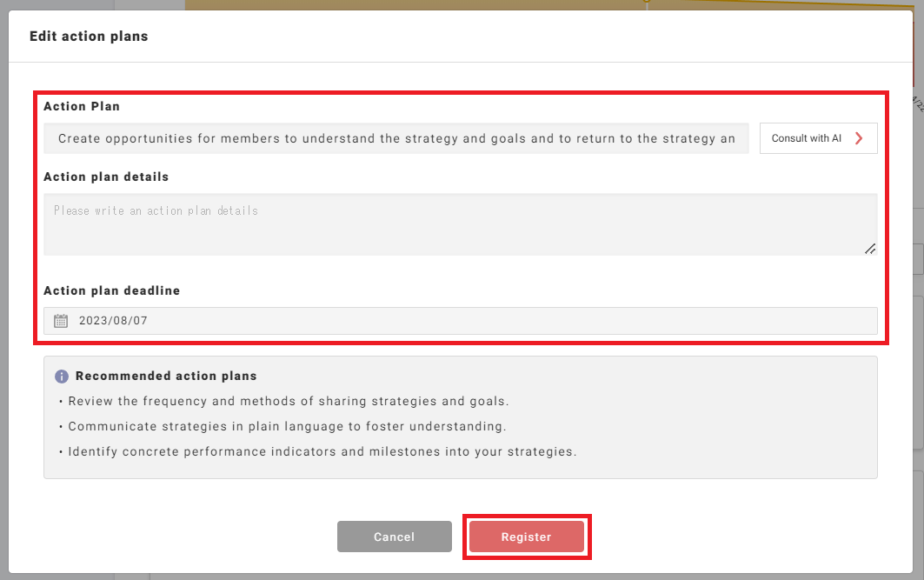Click the resize handle of the details textarea
924x580 pixels.
point(870,249)
